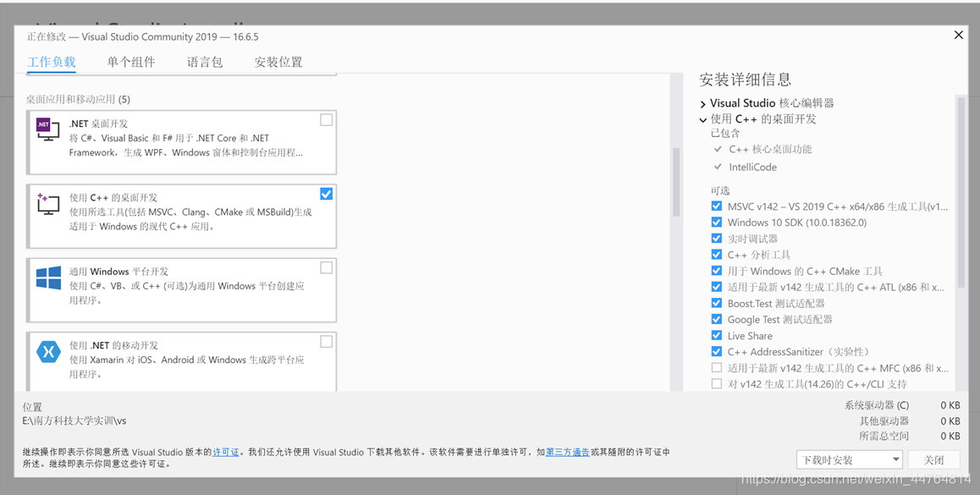The width and height of the screenshot is (980, 495).
Task: Click the workloads list vertical scrollbar
Action: point(675,181)
